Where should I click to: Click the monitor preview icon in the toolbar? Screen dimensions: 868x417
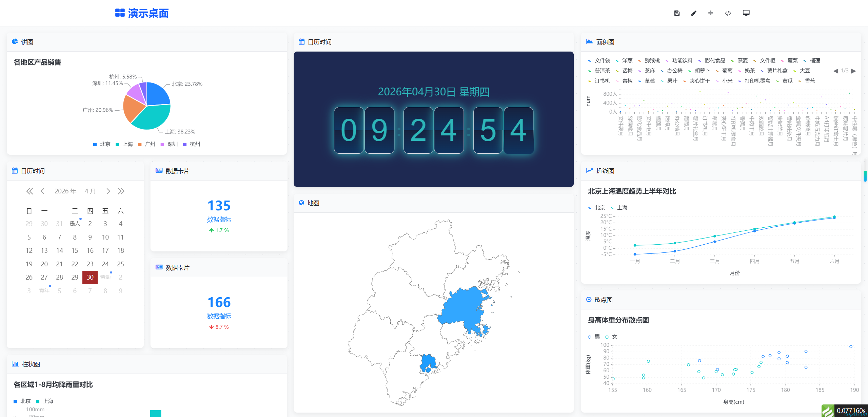pyautogui.click(x=746, y=13)
